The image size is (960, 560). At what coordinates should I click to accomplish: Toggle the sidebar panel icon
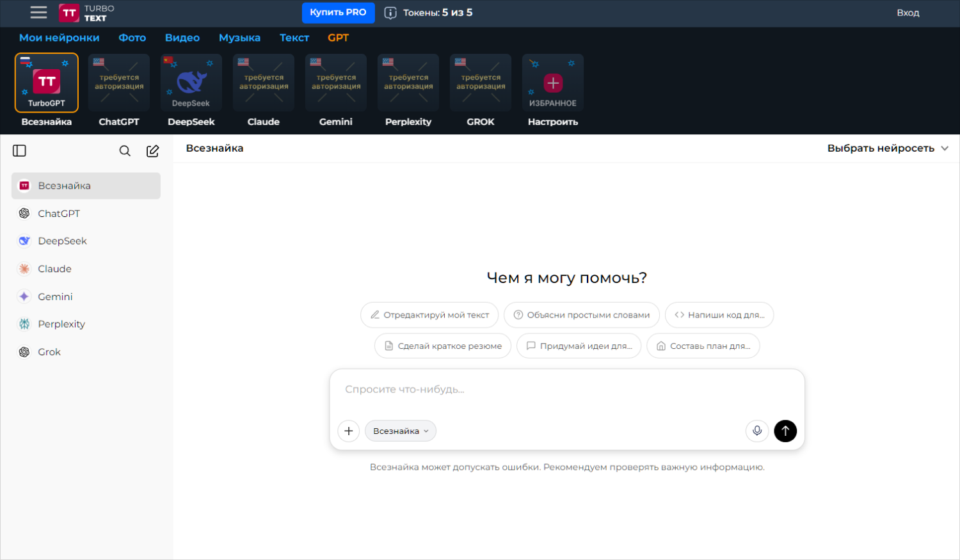(x=20, y=151)
